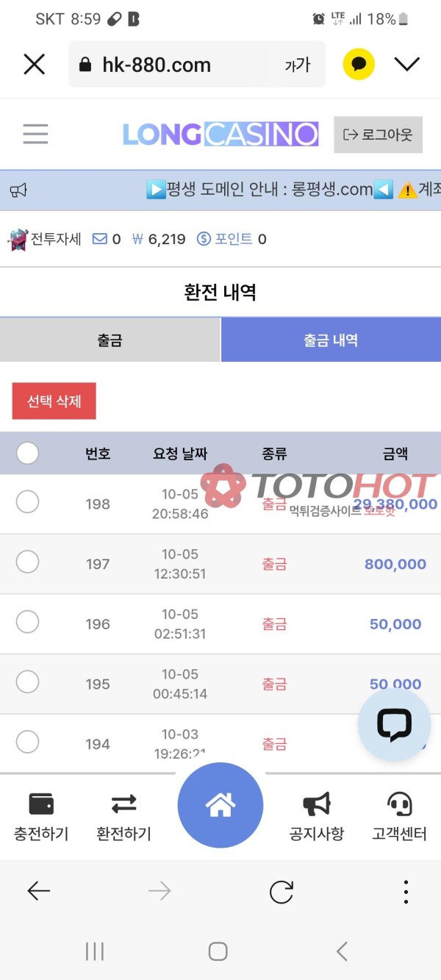Check the row for withdrawal number 196

(x=27, y=622)
